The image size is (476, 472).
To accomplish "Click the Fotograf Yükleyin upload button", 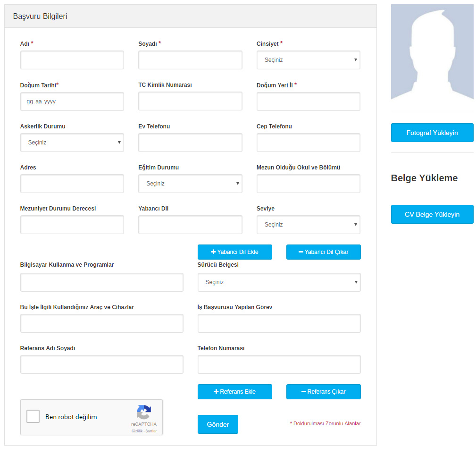I will point(432,133).
